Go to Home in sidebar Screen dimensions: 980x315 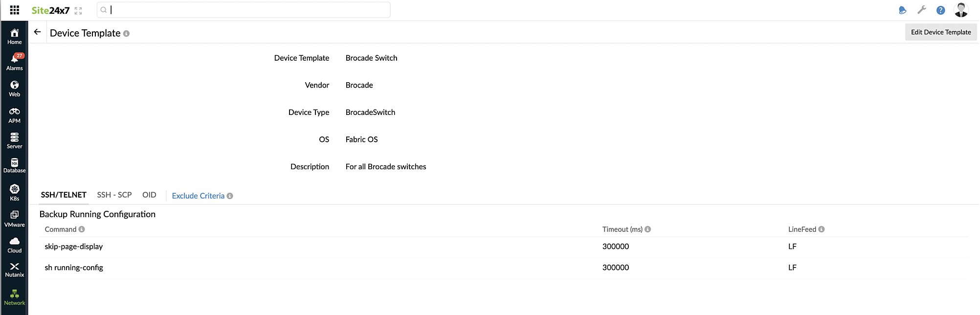pyautogui.click(x=15, y=36)
